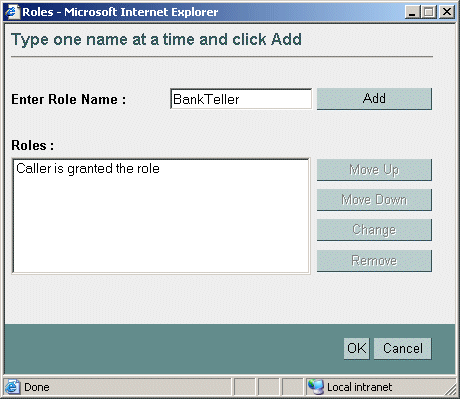Viewport: 460px width, 399px height.
Task: Select 'Caller is granted the role' entry
Action: click(x=88, y=168)
